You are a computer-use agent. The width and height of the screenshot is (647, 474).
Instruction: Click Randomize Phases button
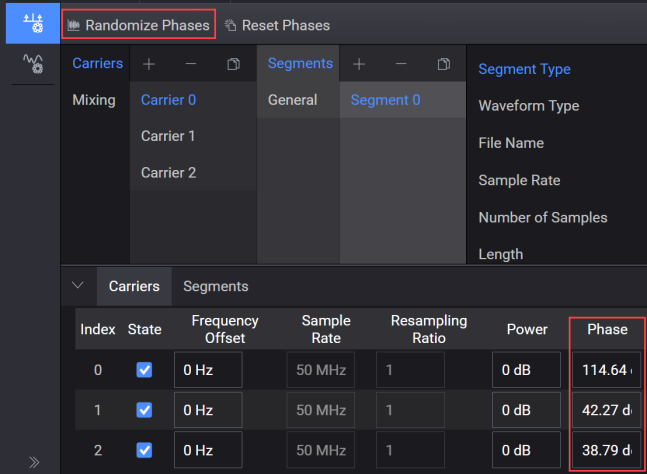click(139, 25)
